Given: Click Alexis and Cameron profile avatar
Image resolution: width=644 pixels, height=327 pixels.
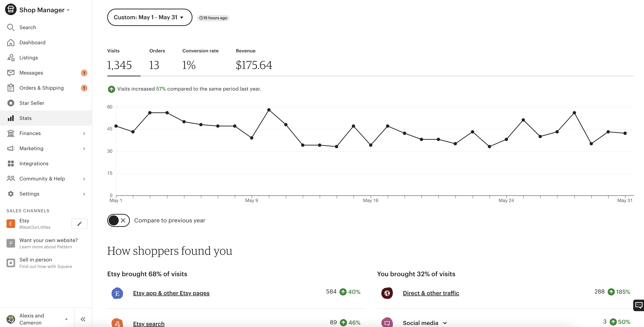Looking at the screenshot, I should coord(11,319).
